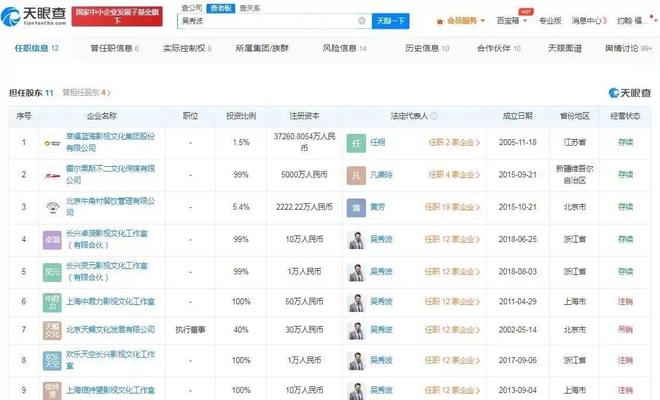
Task: Click the 37260.8064万人民币 capital cell
Action: click(x=304, y=142)
